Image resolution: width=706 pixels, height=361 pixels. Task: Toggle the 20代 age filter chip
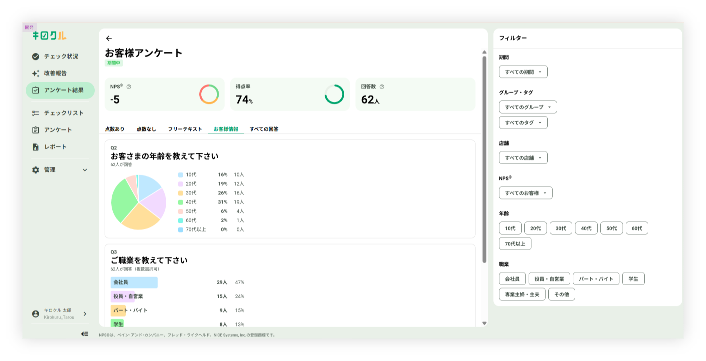(535, 228)
